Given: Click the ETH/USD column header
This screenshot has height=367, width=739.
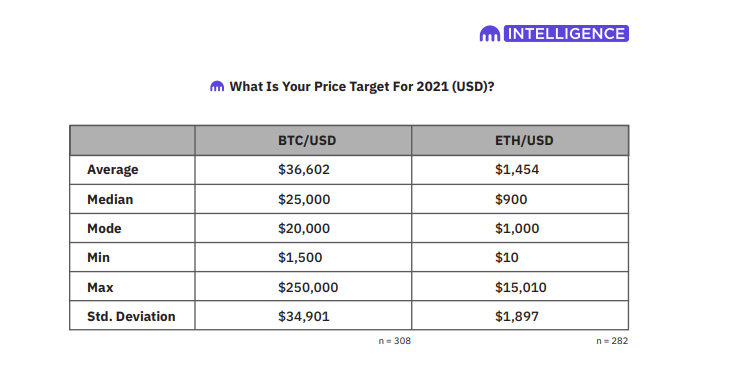Looking at the screenshot, I should 524,140.
